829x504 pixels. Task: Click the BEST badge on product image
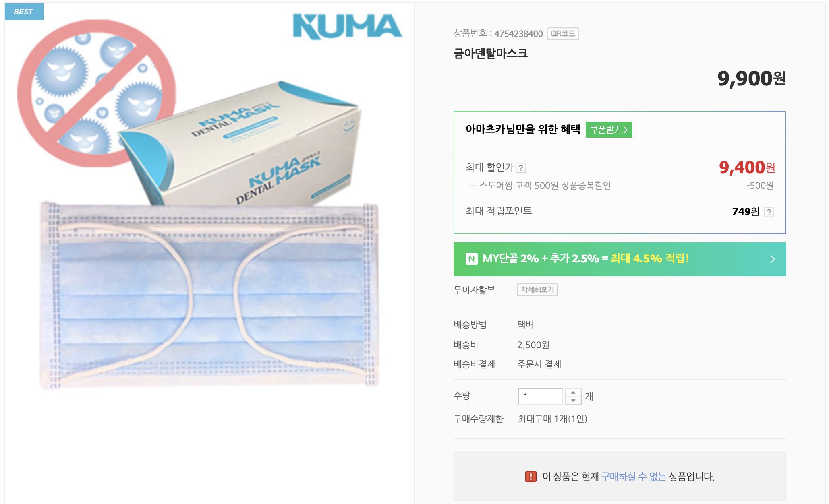point(24,12)
